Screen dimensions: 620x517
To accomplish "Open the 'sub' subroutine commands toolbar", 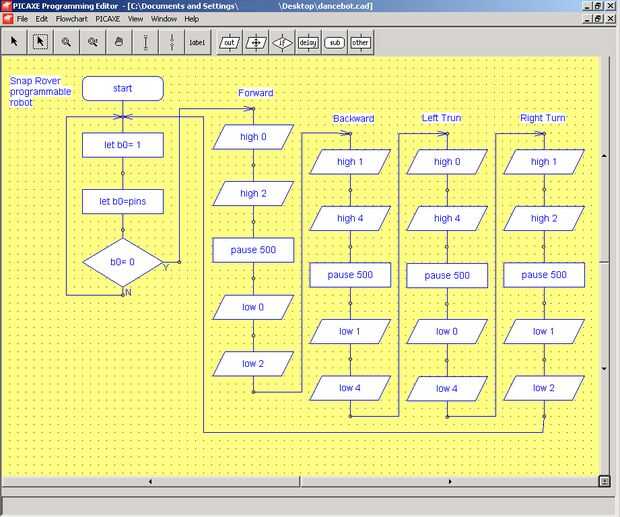I will 335,42.
